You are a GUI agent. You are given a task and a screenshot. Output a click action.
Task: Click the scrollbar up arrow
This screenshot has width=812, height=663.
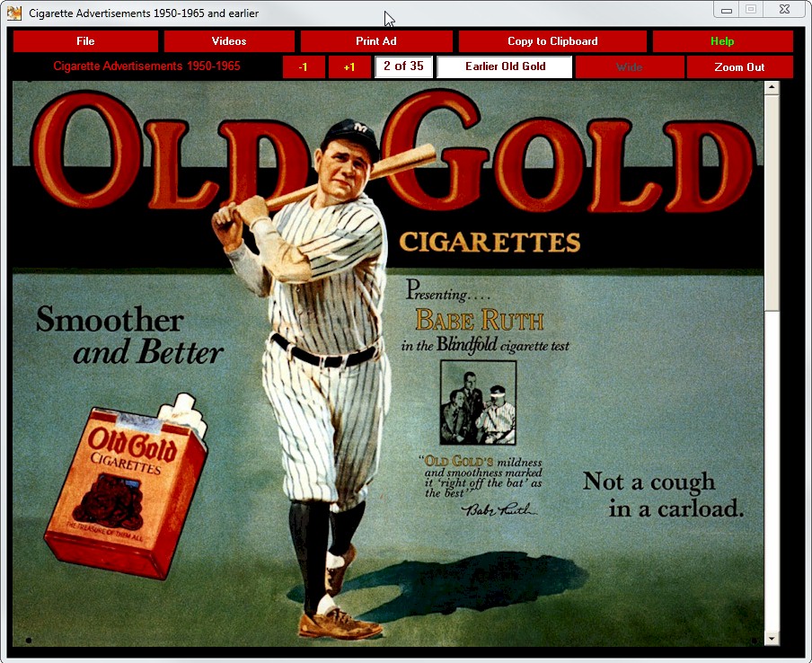click(x=772, y=87)
